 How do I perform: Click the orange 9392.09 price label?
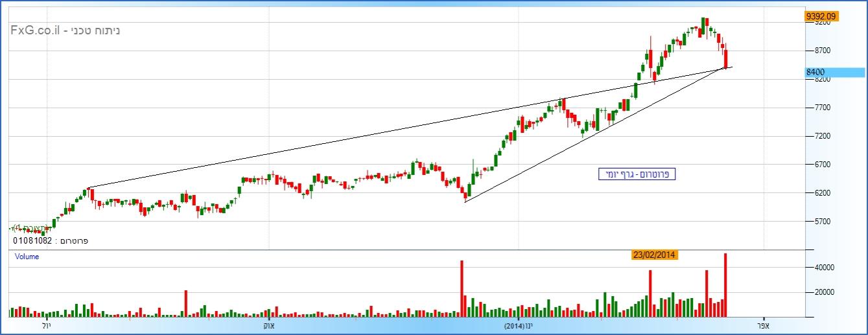(821, 16)
